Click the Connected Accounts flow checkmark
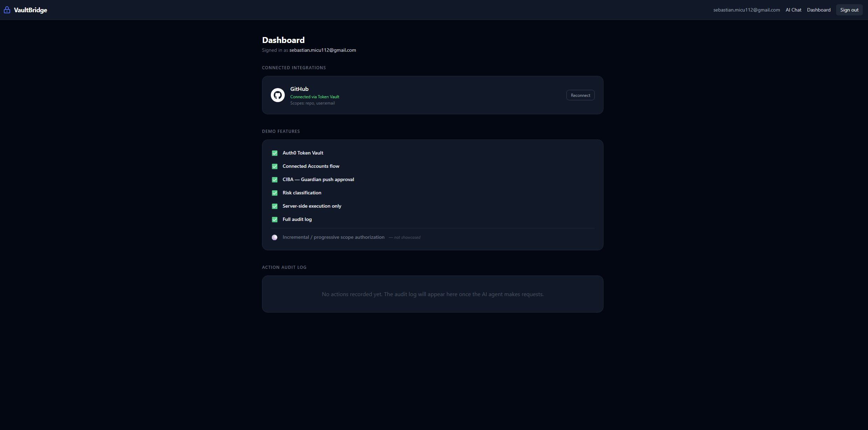Screen dimensions: 868x430 coord(275,166)
